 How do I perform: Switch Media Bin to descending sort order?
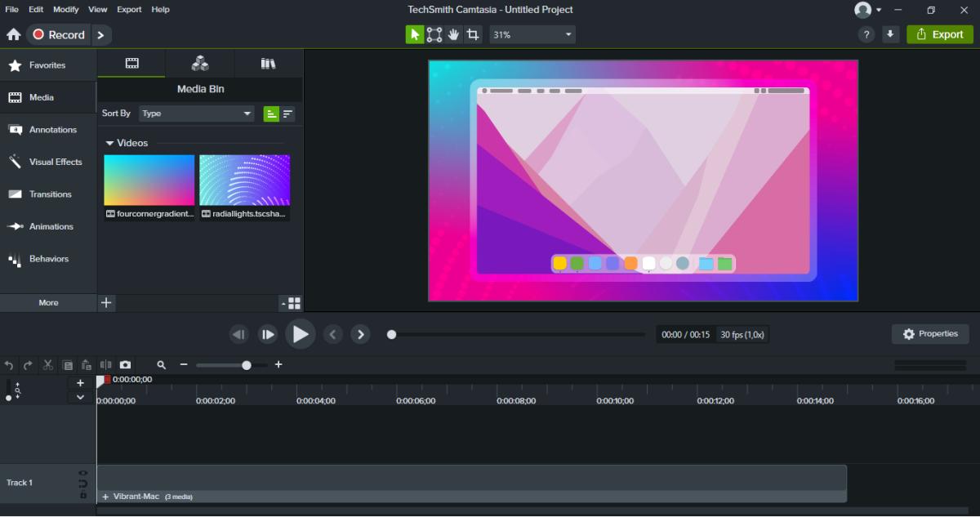(x=287, y=114)
